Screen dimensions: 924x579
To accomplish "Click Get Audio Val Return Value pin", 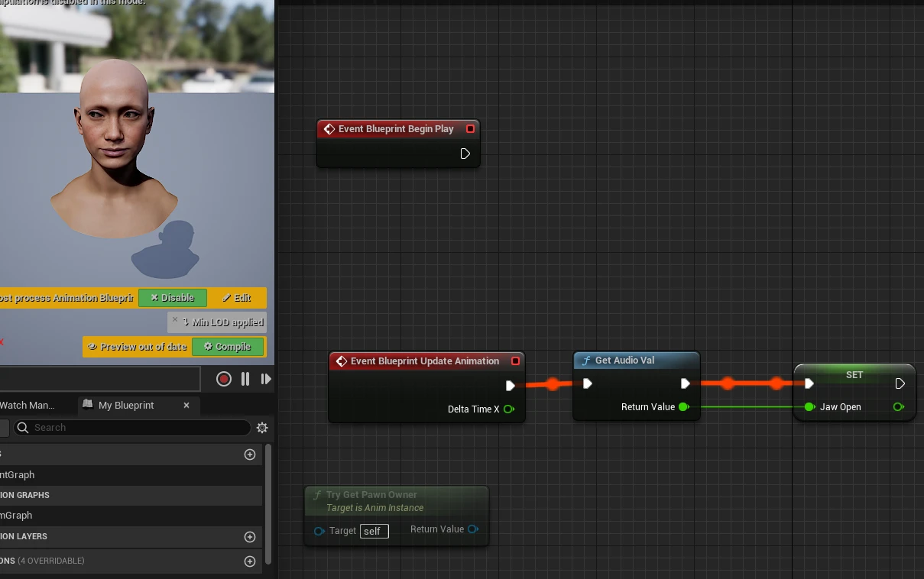I will click(x=684, y=407).
